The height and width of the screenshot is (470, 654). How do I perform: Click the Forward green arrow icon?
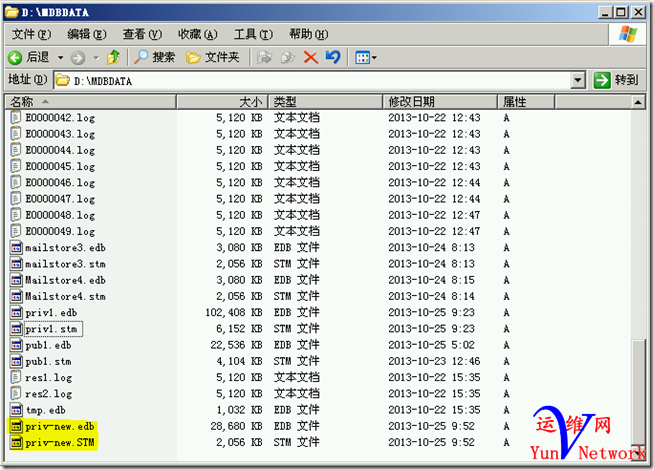[x=78, y=58]
